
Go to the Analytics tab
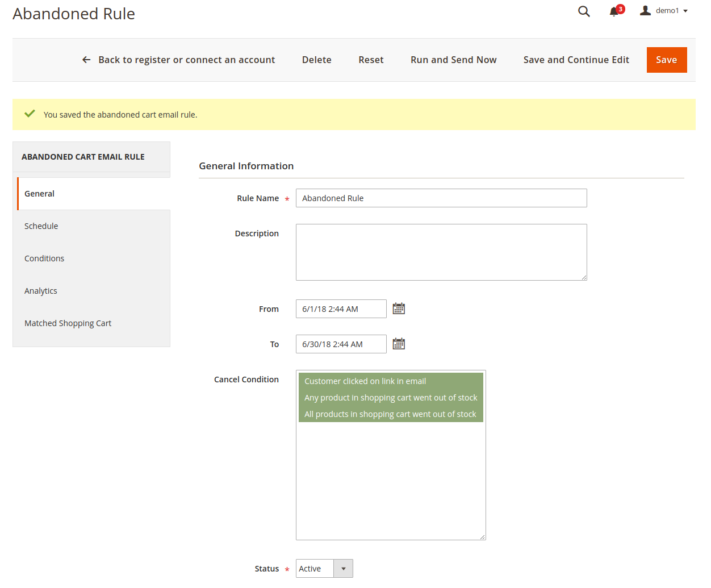click(41, 291)
